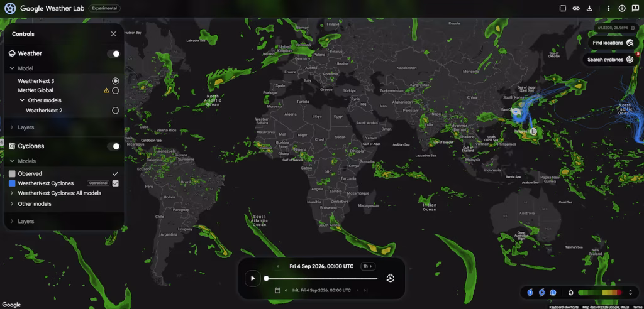The width and height of the screenshot is (644, 309).
Task: Click the coordinates readout field
Action: click(x=616, y=28)
